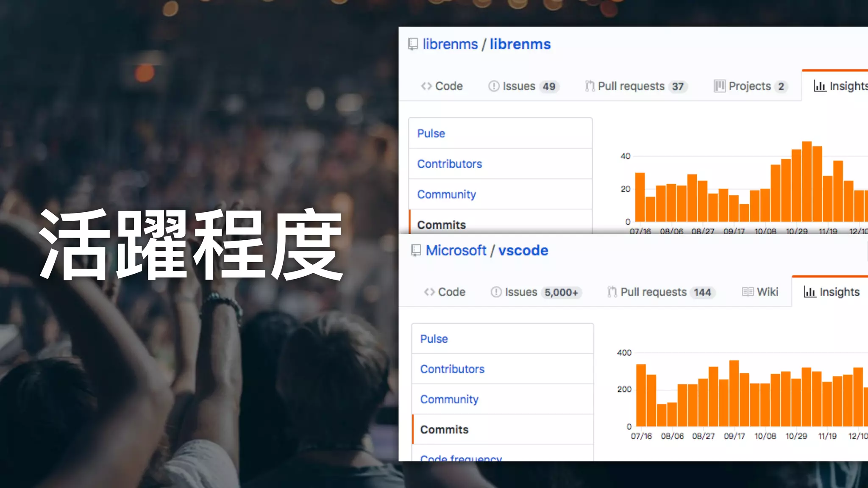Click the Code brackets icon in vscode

(429, 292)
